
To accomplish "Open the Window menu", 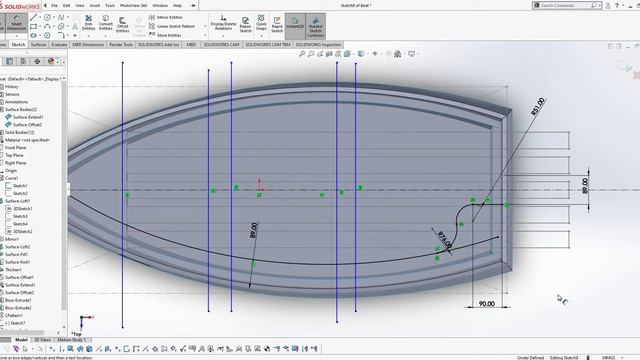I will (x=160, y=6).
